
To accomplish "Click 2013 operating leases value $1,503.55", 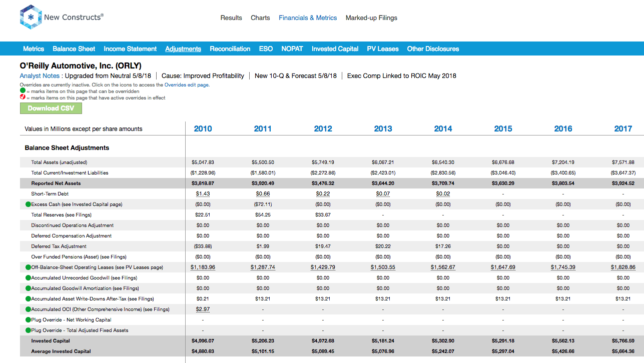I will tap(383, 267).
